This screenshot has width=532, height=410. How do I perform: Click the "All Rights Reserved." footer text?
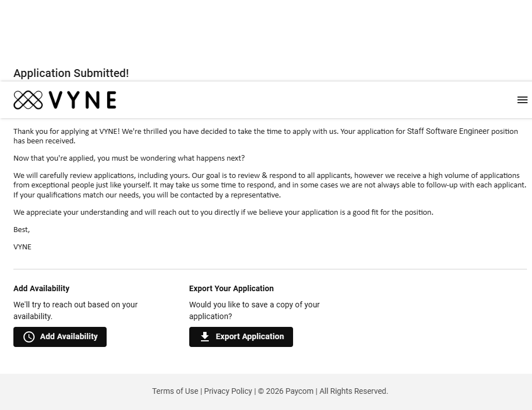pyautogui.click(x=353, y=391)
